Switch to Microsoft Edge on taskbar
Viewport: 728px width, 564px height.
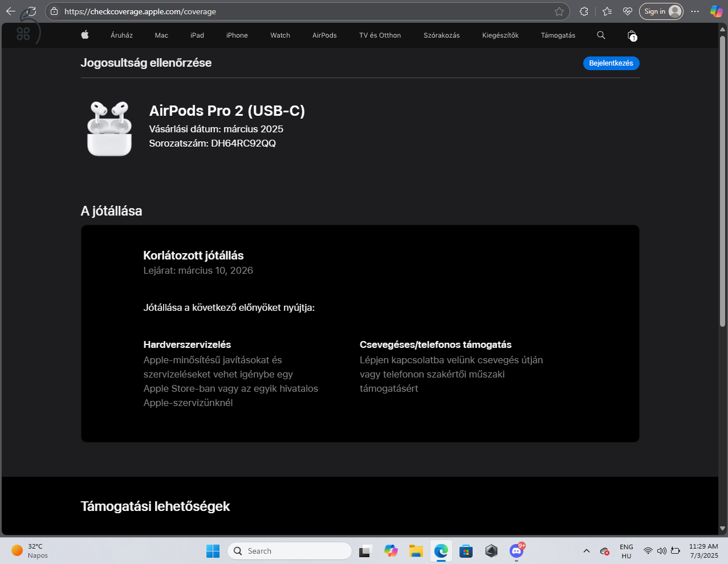tap(441, 551)
